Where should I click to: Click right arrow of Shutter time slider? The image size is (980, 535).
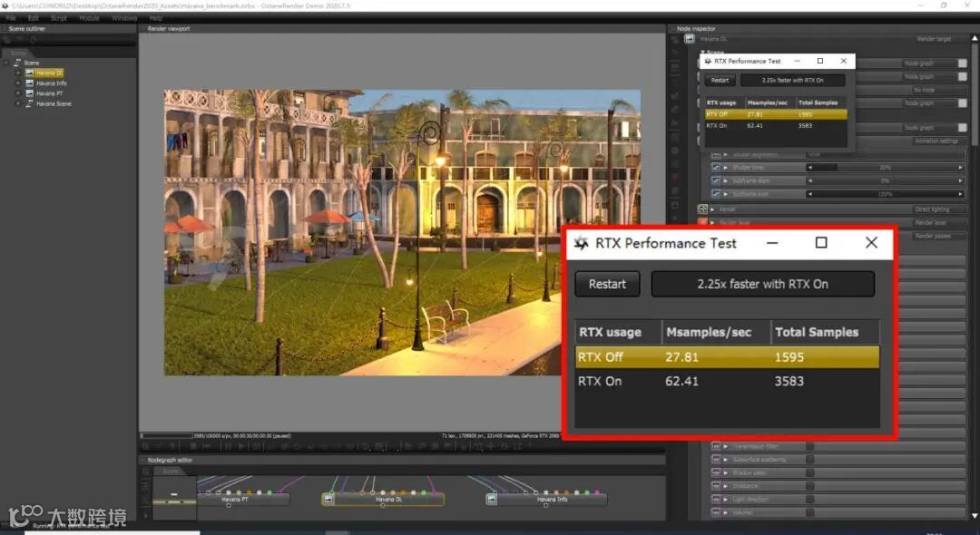(961, 168)
